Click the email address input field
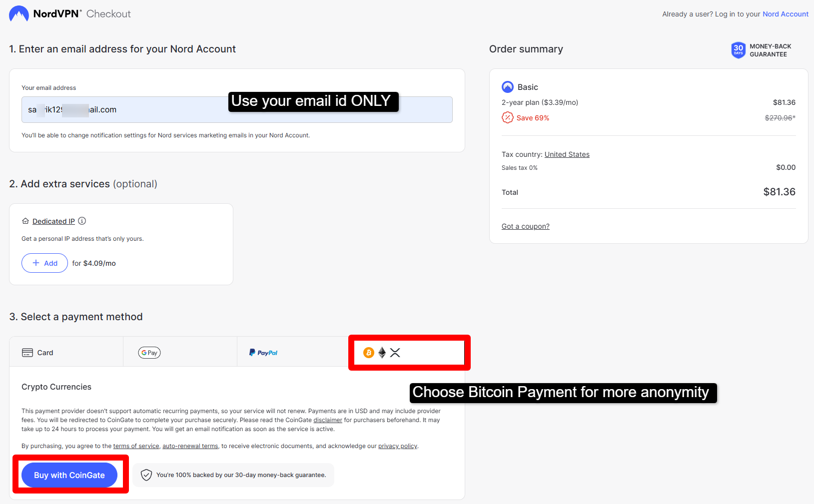Screen dimensions: 814x504 (237, 109)
